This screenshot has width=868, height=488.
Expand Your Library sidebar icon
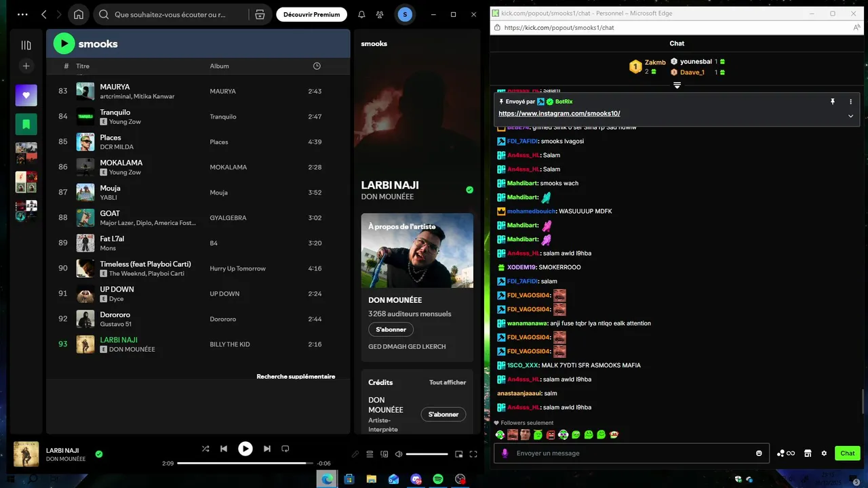(26, 45)
